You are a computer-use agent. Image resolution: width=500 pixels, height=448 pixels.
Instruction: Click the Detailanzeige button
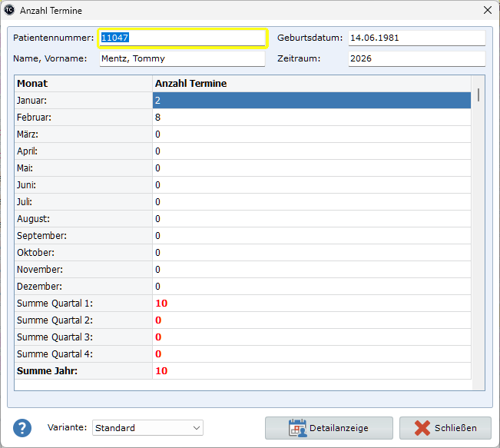click(329, 428)
